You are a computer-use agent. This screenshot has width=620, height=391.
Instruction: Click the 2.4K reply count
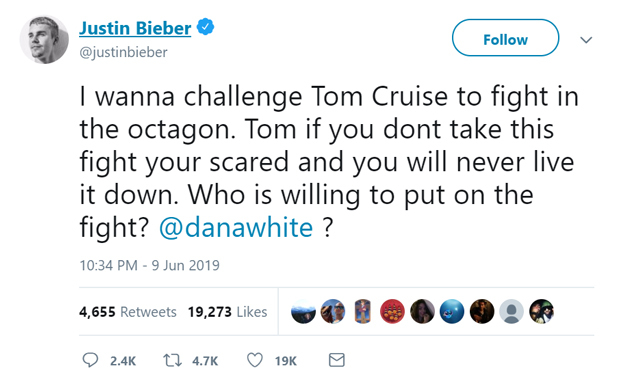point(123,361)
